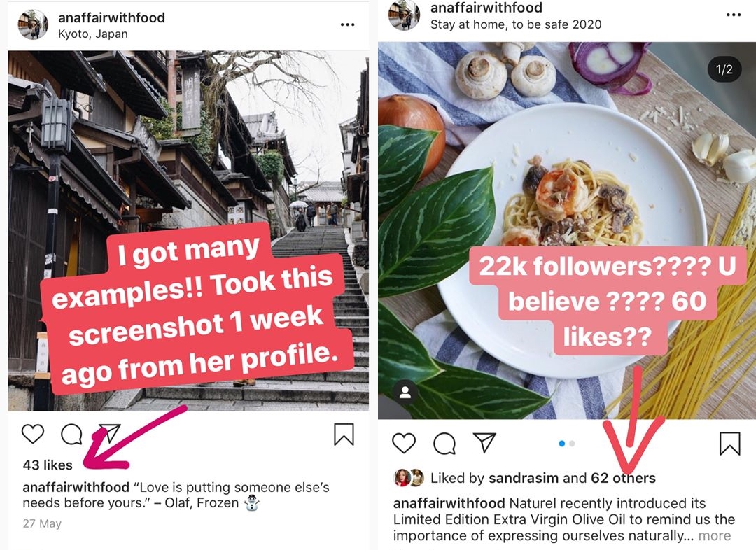Share the pasta post via send icon
This screenshot has width=756, height=550.
[x=485, y=442]
